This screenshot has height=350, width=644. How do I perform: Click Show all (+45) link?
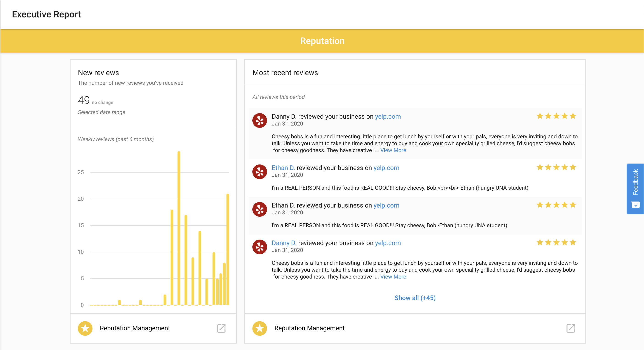coord(415,298)
